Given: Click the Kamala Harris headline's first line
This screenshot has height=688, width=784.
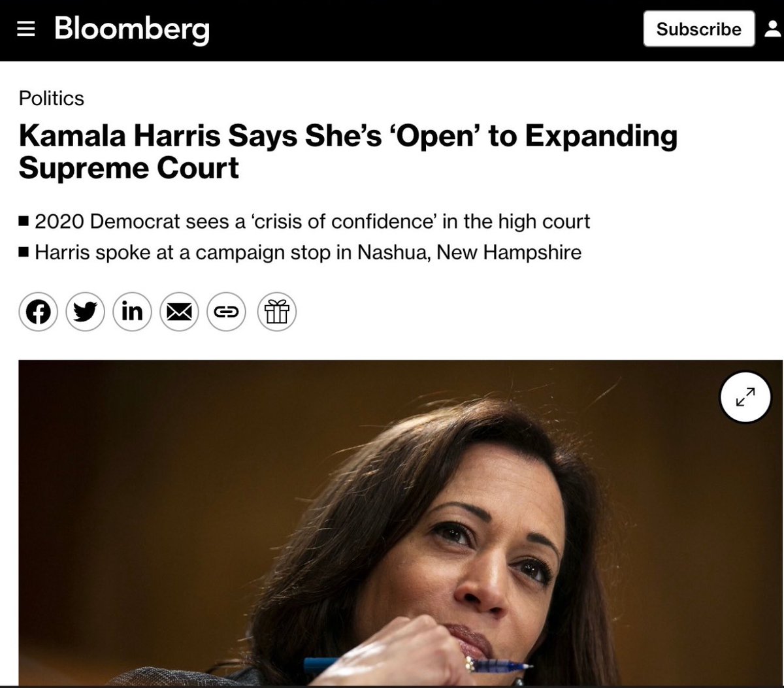Looking at the screenshot, I should [x=348, y=136].
